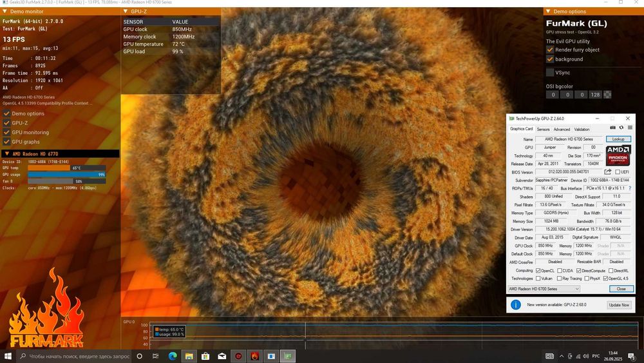644x363 pixels.
Task: Click the taskbar clock and date
Action: click(613, 356)
